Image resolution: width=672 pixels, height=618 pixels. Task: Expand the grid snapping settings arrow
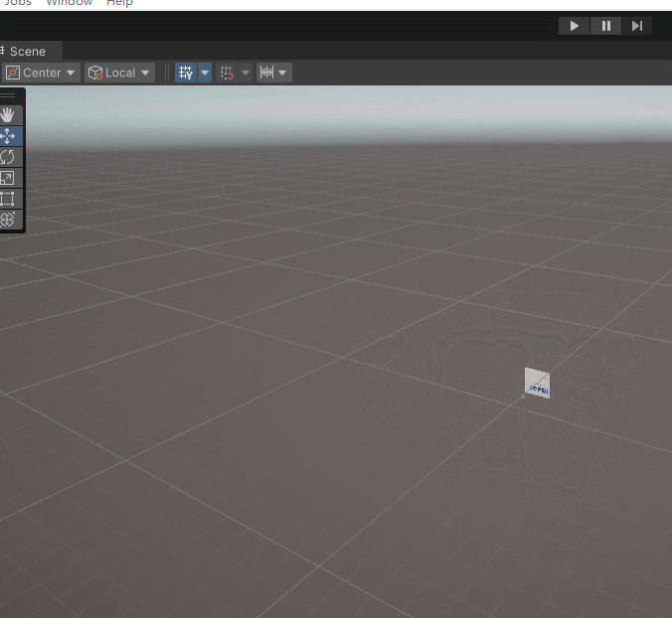246,73
